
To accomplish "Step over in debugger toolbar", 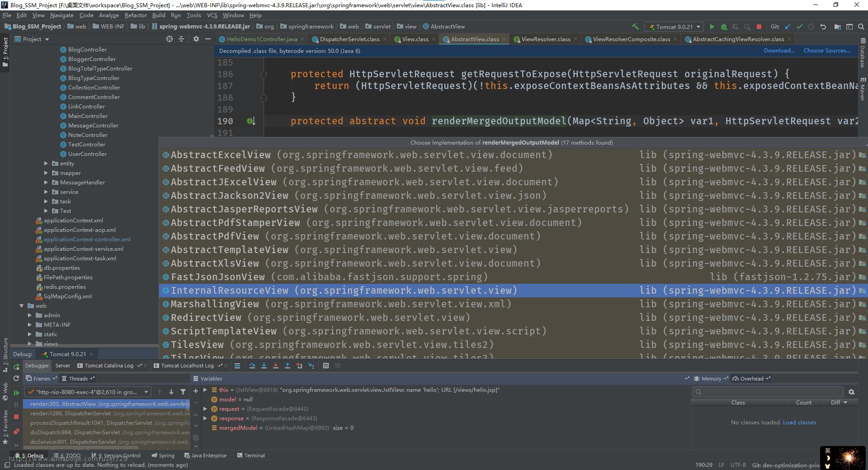I will (252, 366).
